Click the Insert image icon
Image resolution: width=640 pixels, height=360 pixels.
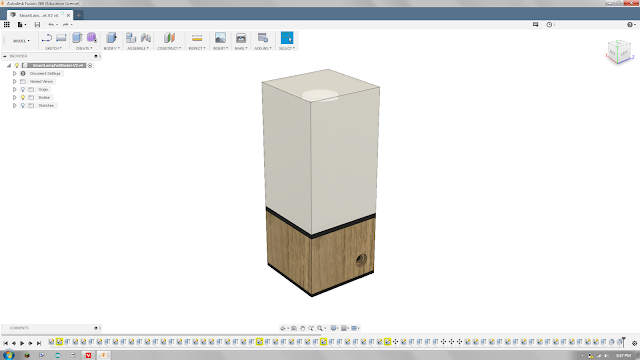220,38
